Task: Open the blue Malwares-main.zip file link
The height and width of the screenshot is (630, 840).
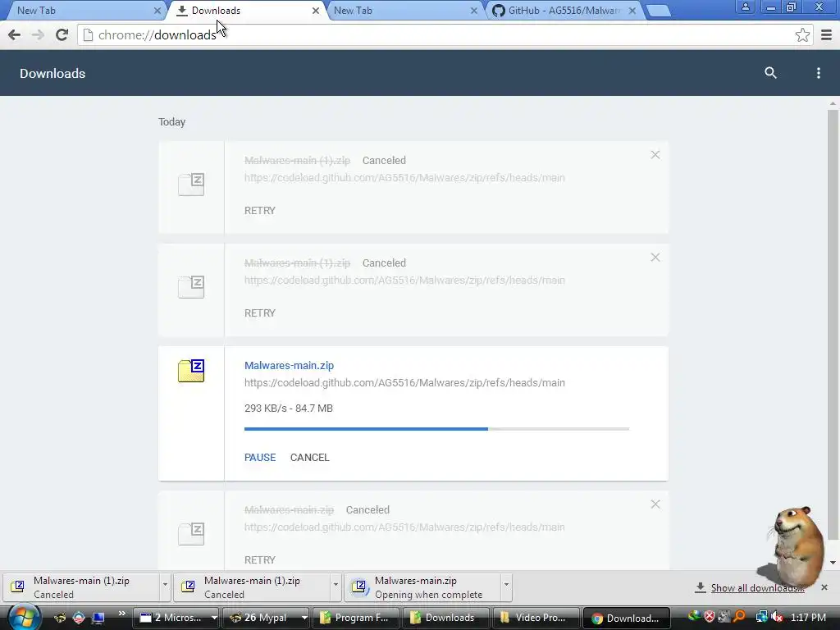Action: pyautogui.click(x=289, y=365)
